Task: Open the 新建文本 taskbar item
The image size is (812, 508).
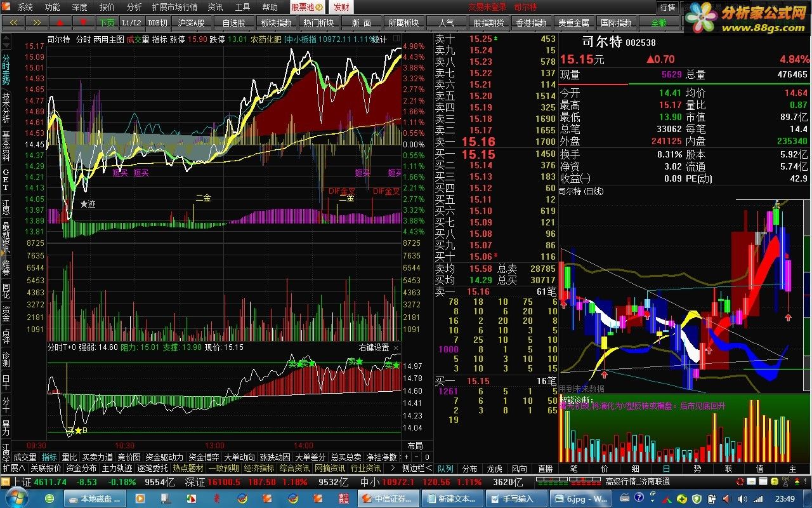Action: [x=452, y=498]
